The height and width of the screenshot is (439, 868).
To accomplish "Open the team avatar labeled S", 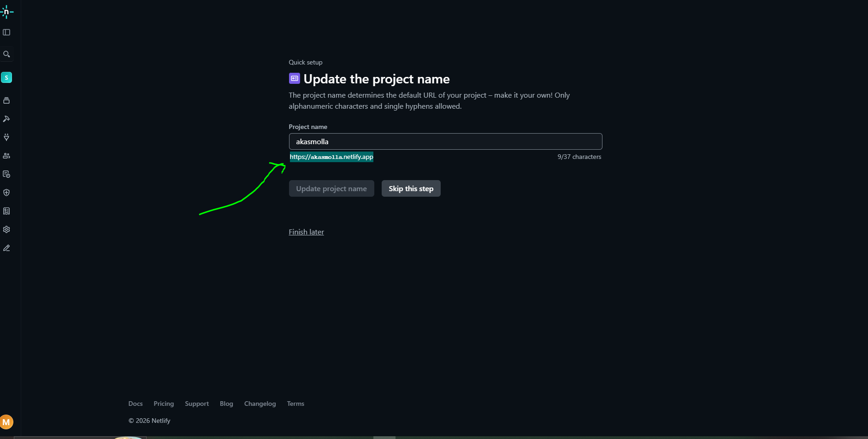I will point(6,77).
